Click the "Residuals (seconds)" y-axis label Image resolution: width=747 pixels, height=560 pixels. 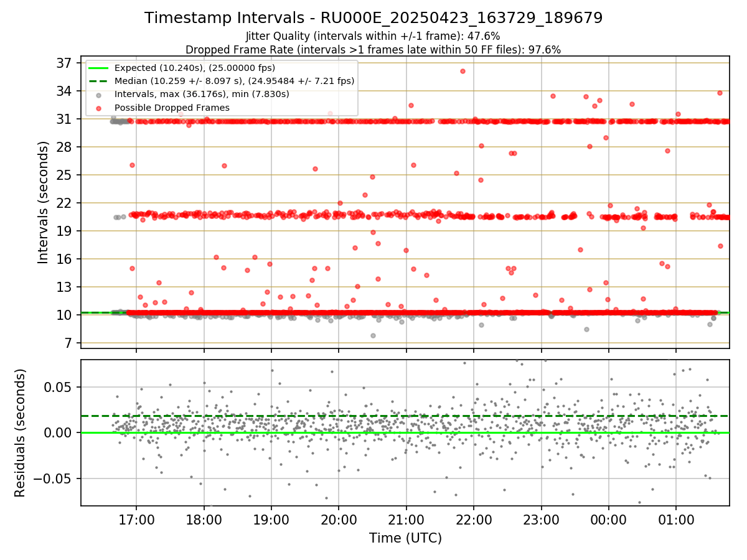pos(21,433)
